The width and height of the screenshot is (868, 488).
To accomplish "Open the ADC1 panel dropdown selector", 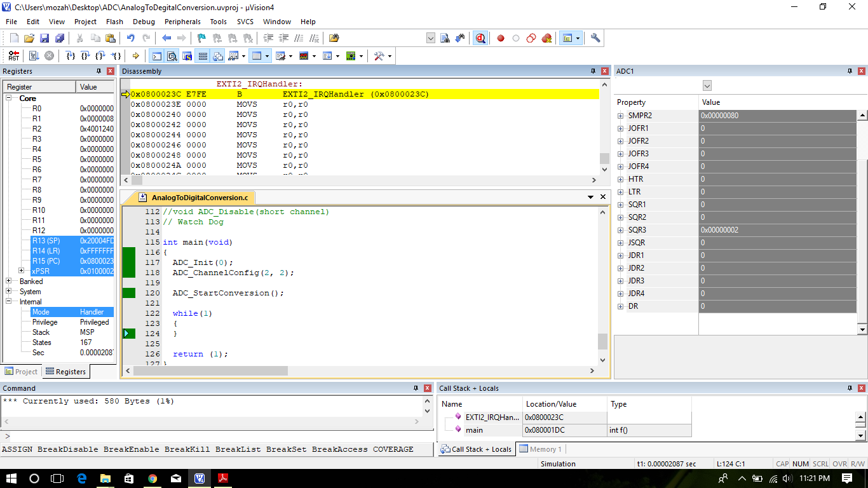I will [x=707, y=86].
